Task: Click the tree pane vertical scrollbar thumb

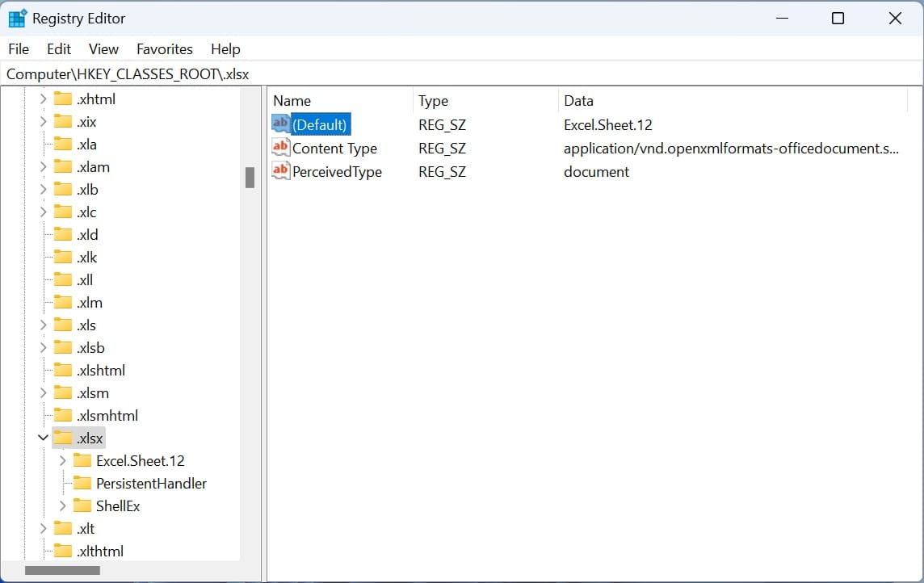Action: coord(250,177)
